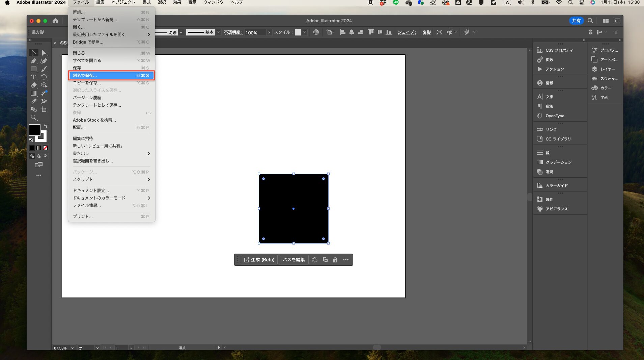Click the パスを編集 button
Screen dimensions: 644x360
pyautogui.click(x=293, y=260)
